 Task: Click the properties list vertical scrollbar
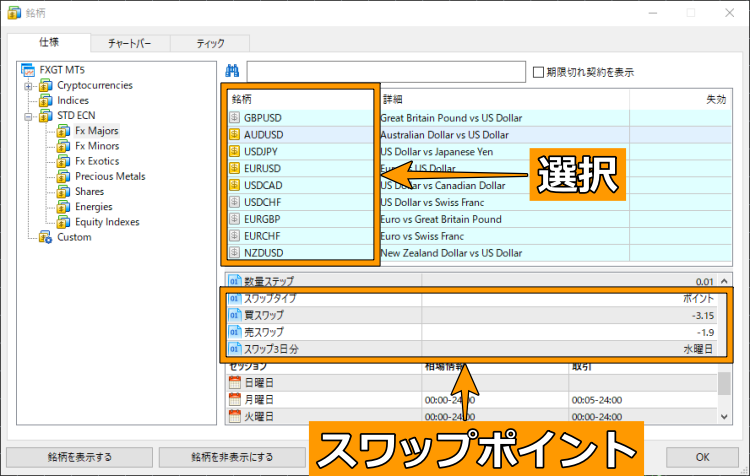(723, 385)
